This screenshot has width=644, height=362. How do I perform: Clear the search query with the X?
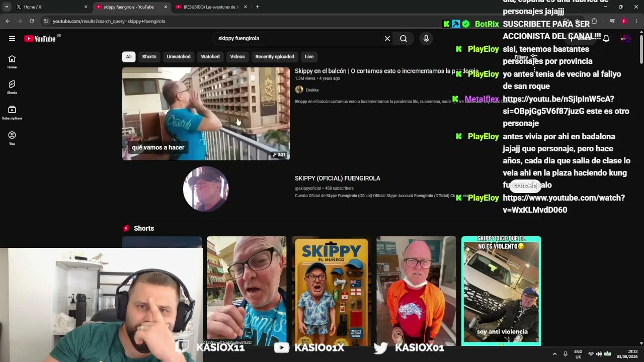[x=387, y=38]
